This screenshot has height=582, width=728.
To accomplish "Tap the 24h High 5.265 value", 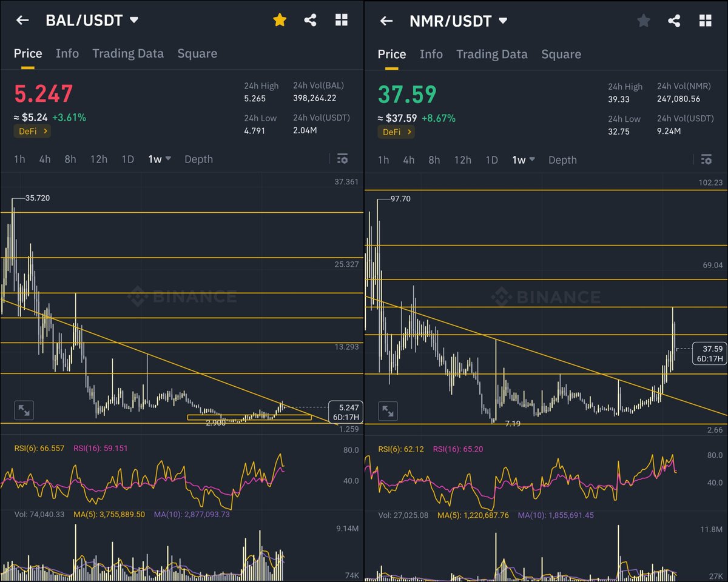I will click(x=255, y=98).
